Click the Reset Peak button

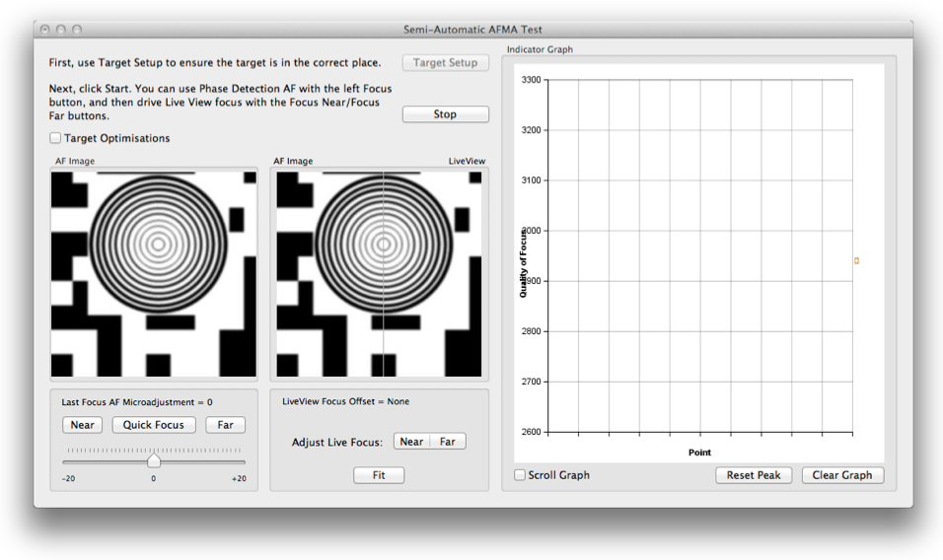(x=754, y=475)
